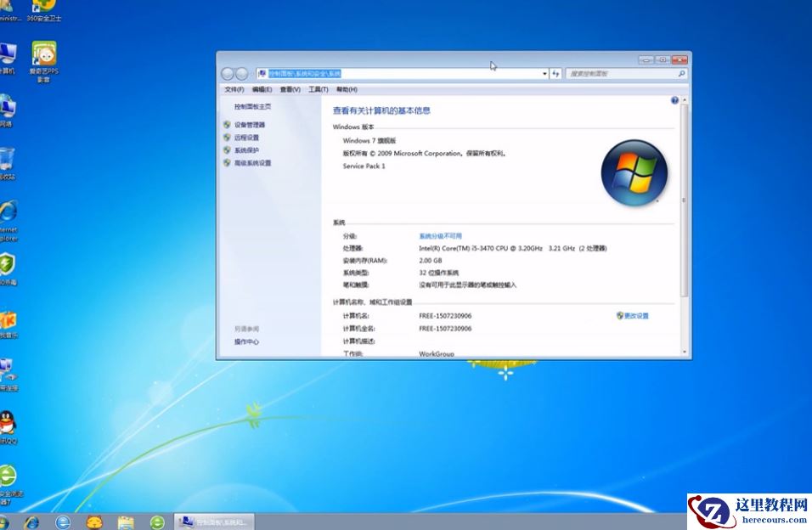
Task: Select the Recycle Bin desktop icon
Action: coord(7,164)
